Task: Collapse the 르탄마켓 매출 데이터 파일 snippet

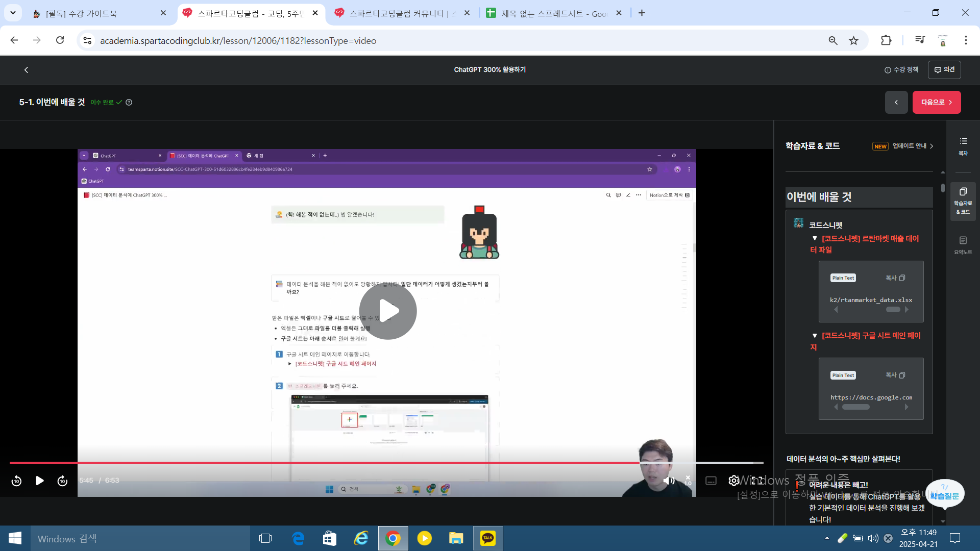Action: tap(815, 238)
